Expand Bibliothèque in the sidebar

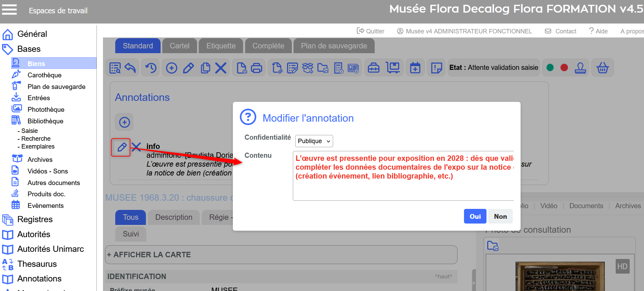45,121
